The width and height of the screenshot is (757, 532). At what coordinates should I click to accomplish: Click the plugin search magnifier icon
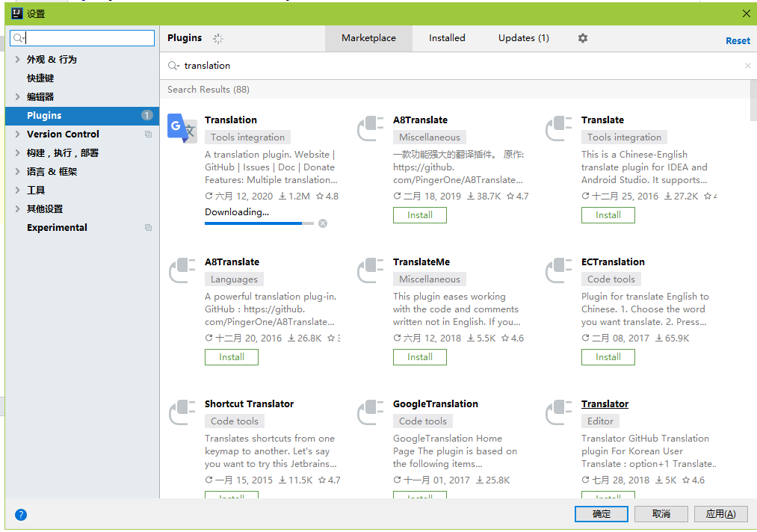click(x=173, y=66)
